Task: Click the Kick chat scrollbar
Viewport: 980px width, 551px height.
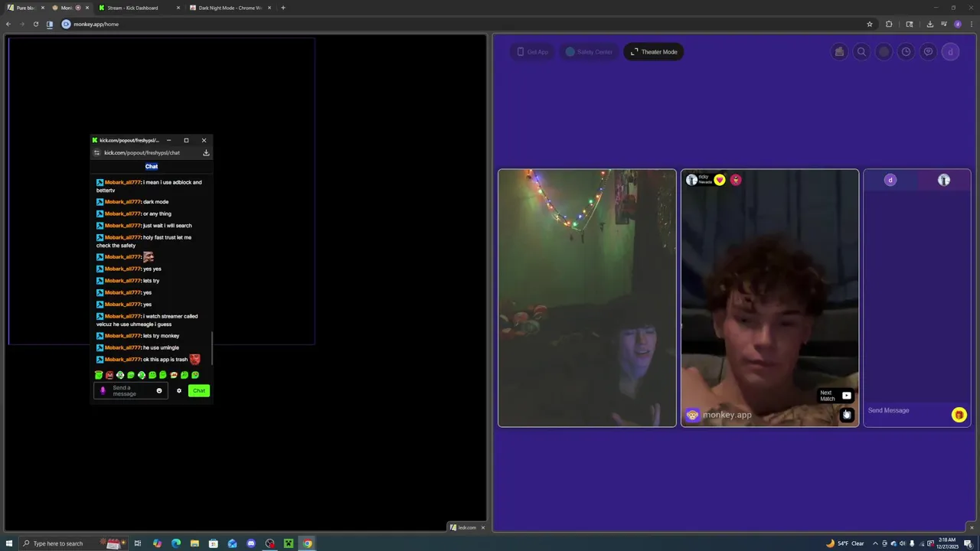Action: pyautogui.click(x=211, y=348)
